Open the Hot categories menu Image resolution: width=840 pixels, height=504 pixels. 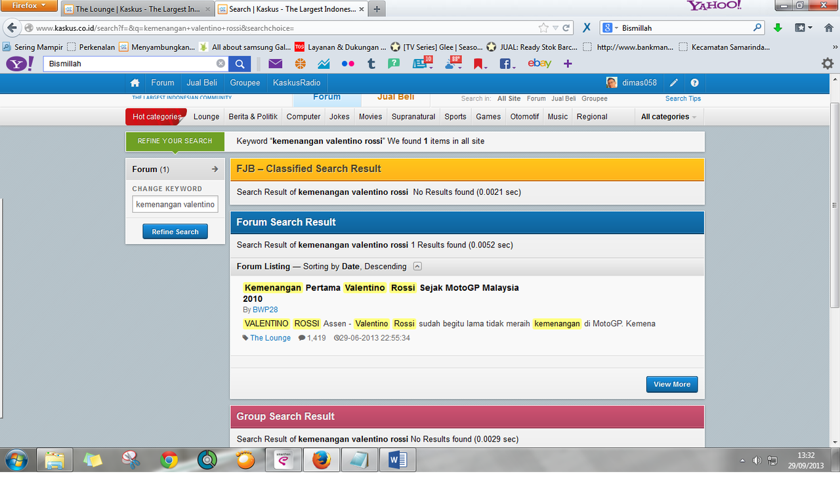[x=156, y=117]
